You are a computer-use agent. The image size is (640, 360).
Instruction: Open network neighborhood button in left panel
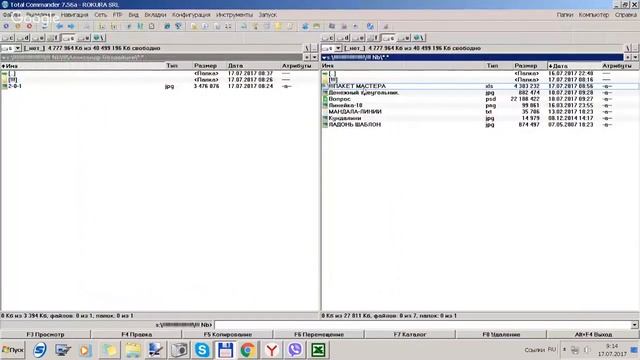point(99,38)
